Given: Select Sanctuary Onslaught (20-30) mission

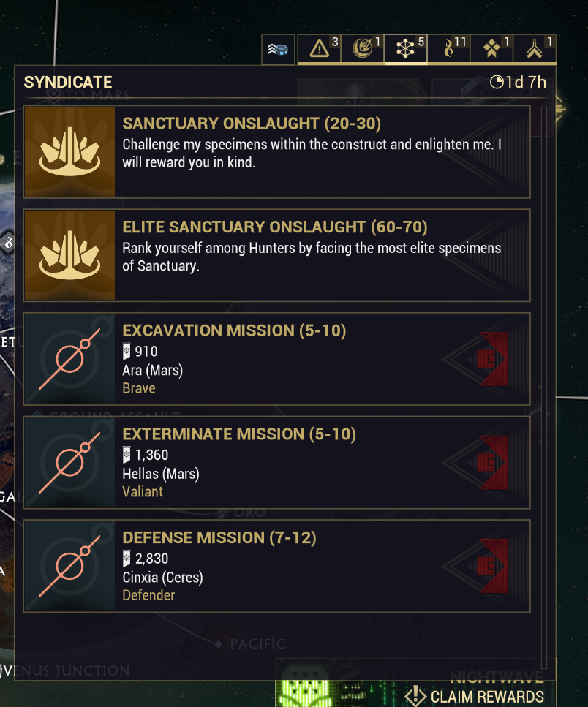Looking at the screenshot, I should [x=322, y=152].
